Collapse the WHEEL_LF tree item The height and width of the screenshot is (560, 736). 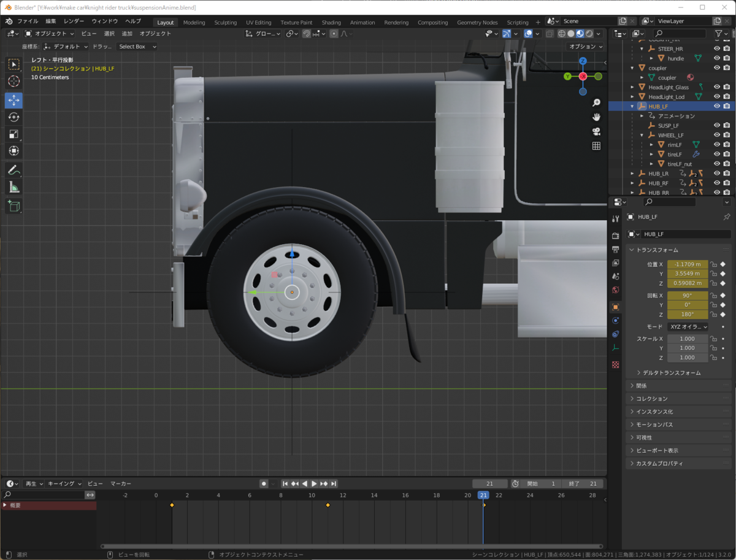point(642,135)
